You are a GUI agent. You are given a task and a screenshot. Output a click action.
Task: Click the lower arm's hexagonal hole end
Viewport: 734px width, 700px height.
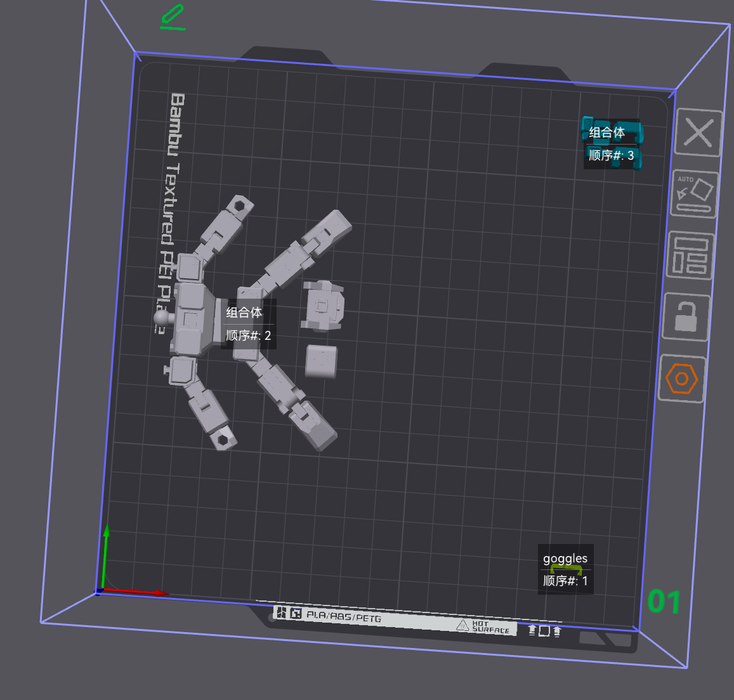tap(224, 439)
